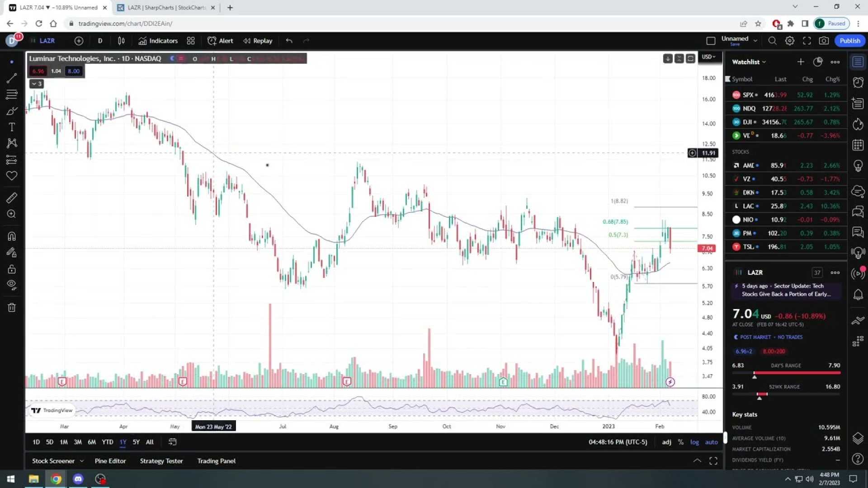Screen dimensions: 868x488
Task: Open the Fibonacci/gann tools in left toolbar
Action: tap(12, 94)
